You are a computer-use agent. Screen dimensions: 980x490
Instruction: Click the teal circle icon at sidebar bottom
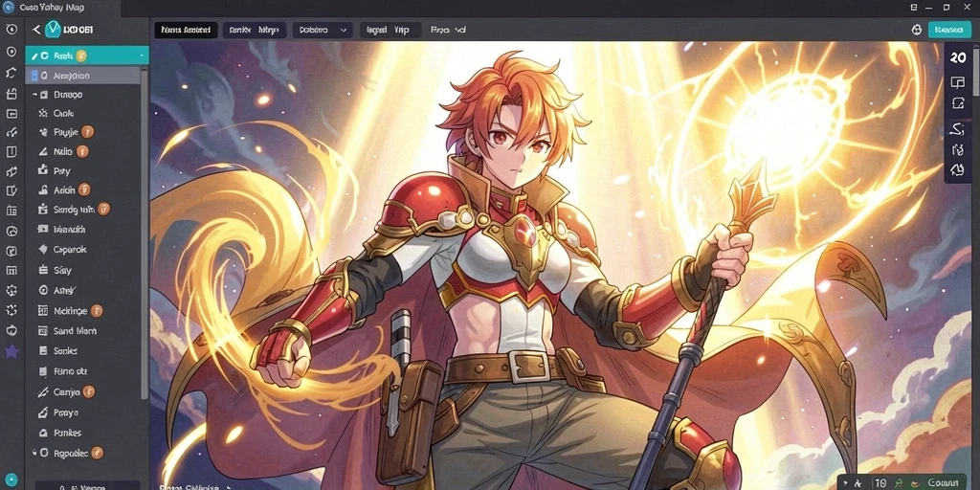point(11,479)
